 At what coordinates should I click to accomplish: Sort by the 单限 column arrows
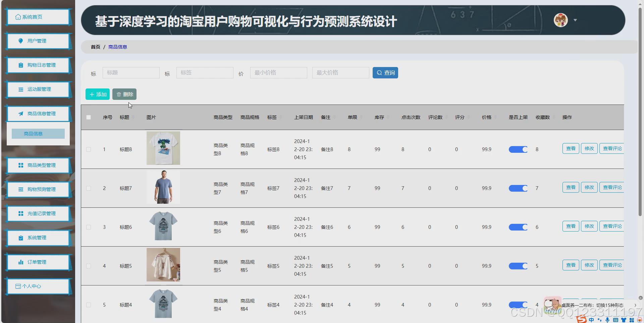(x=362, y=117)
